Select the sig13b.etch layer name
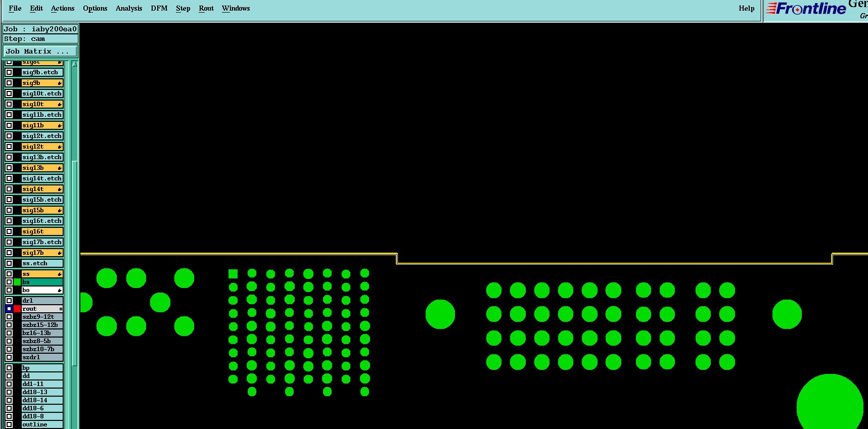This screenshot has height=429, width=868. (x=42, y=157)
